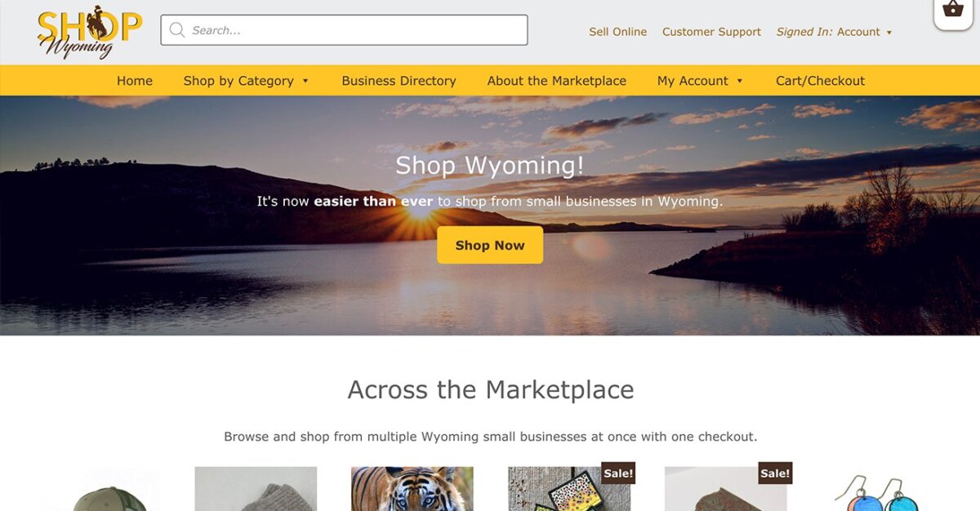This screenshot has height=511, width=980.
Task: Click in the Search input field
Action: (344, 30)
